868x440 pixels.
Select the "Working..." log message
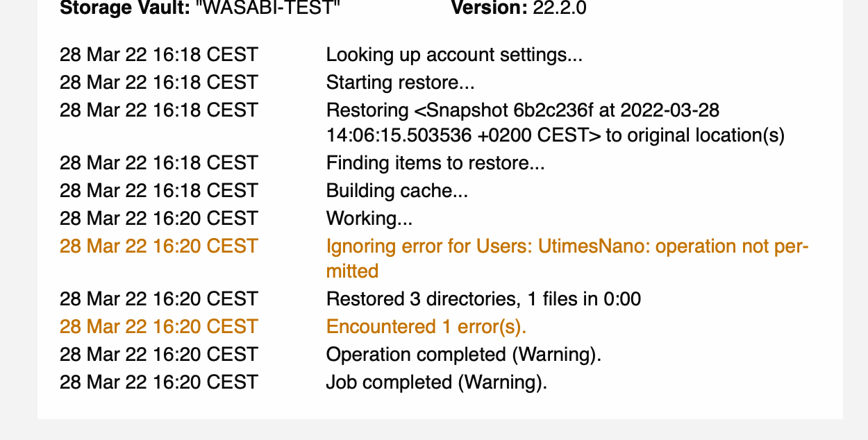pos(369,219)
